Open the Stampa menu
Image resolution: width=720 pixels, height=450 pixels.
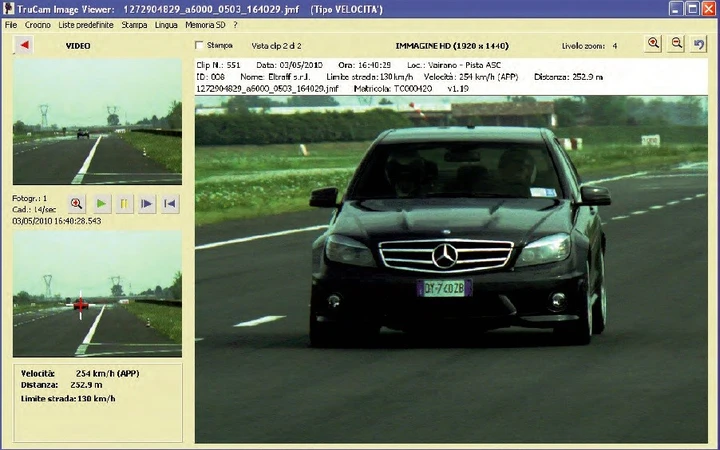point(134,25)
